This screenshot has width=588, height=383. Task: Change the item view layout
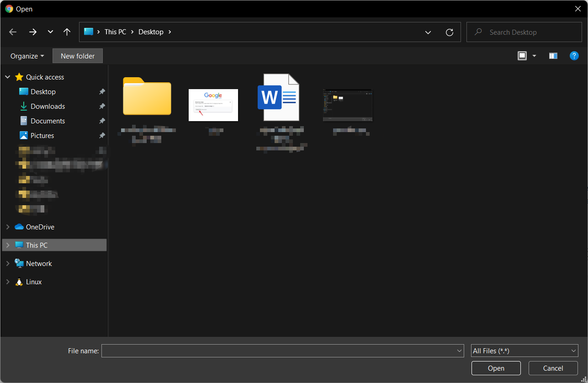(x=522, y=55)
